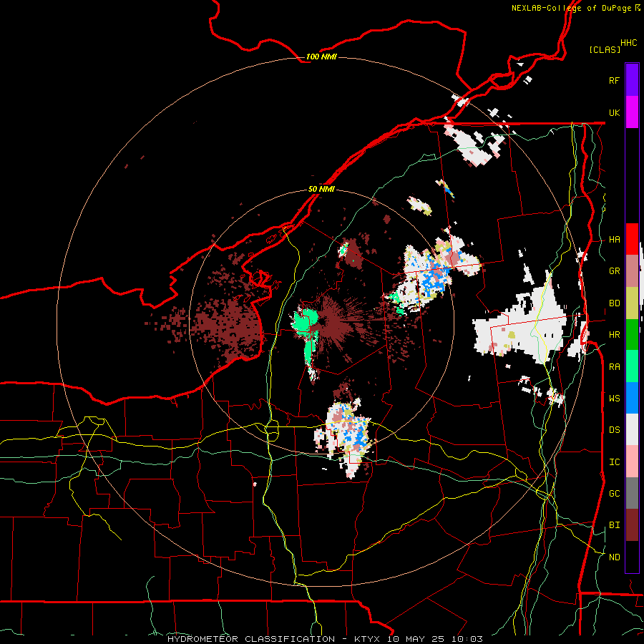The width and height of the screenshot is (644, 644).
Task: Click the NEXLAB-College of DuPage credit text
Action: 571,8
